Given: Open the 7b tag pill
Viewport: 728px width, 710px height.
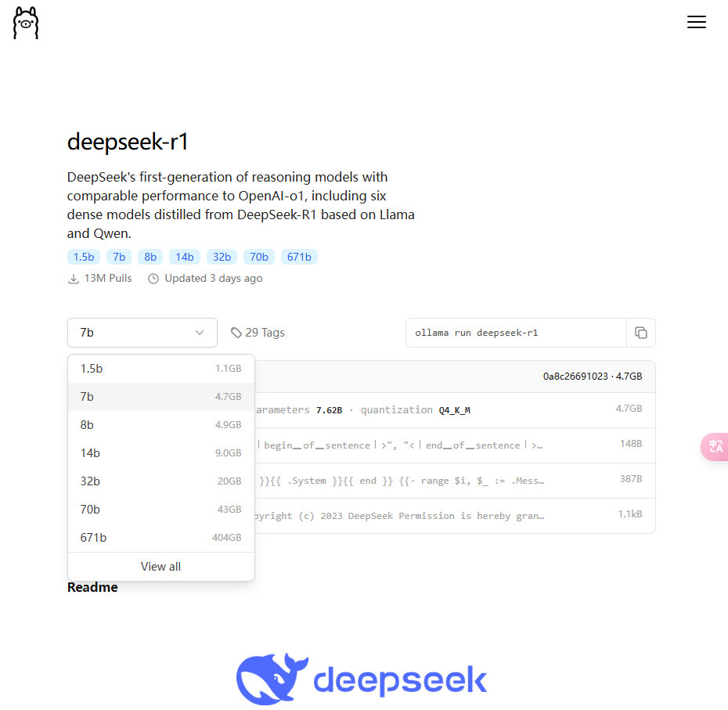Looking at the screenshot, I should (119, 257).
